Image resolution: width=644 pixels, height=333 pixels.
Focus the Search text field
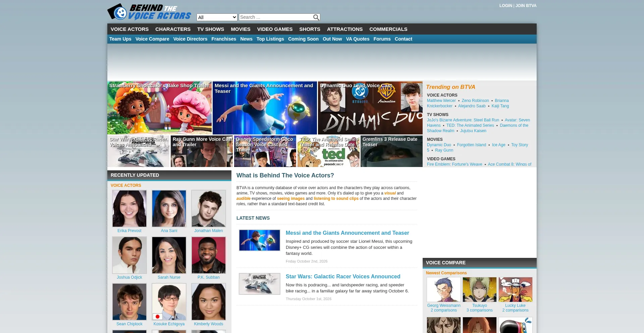pyautogui.click(x=276, y=17)
